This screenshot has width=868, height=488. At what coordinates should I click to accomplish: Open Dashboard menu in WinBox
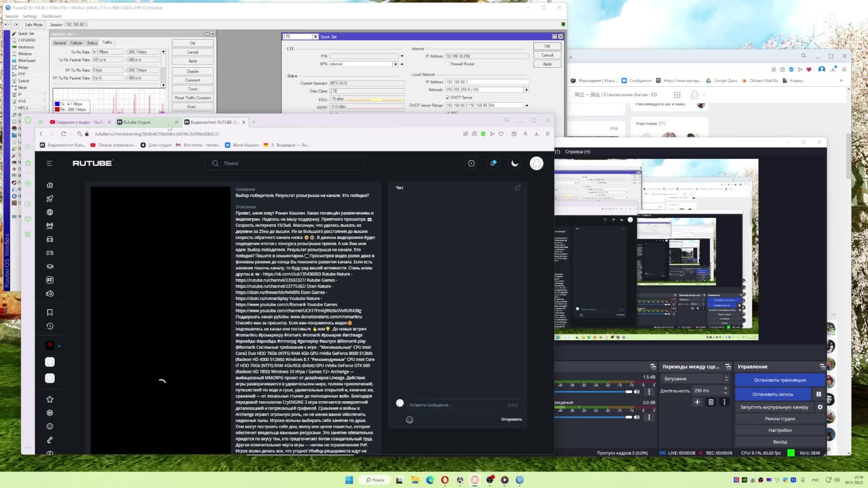click(52, 16)
